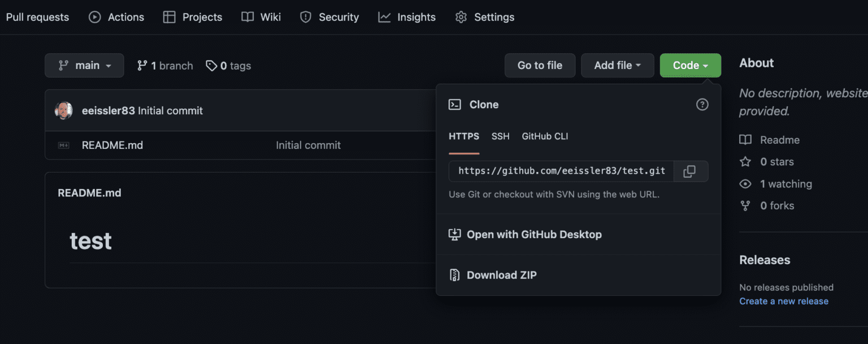Collapse the green Code dropdown
Screen dimensions: 868x344
[690, 65]
